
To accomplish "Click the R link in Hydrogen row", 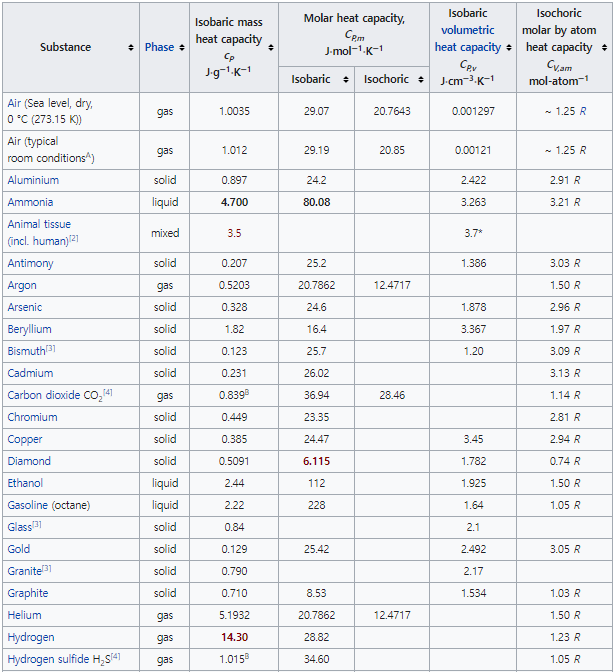I will [x=577, y=638].
